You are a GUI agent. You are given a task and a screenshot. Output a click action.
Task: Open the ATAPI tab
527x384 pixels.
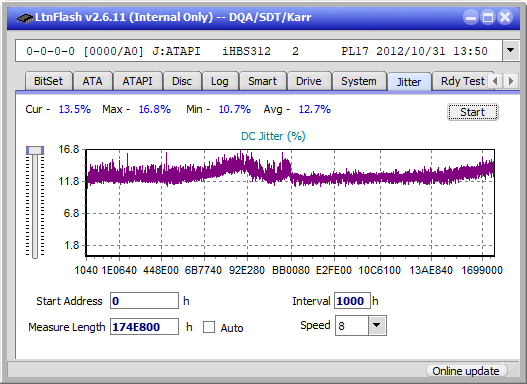(137, 81)
